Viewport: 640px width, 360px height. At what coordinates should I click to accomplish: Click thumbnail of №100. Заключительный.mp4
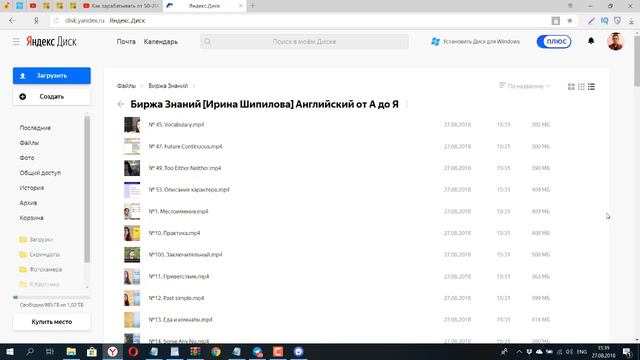click(132, 255)
